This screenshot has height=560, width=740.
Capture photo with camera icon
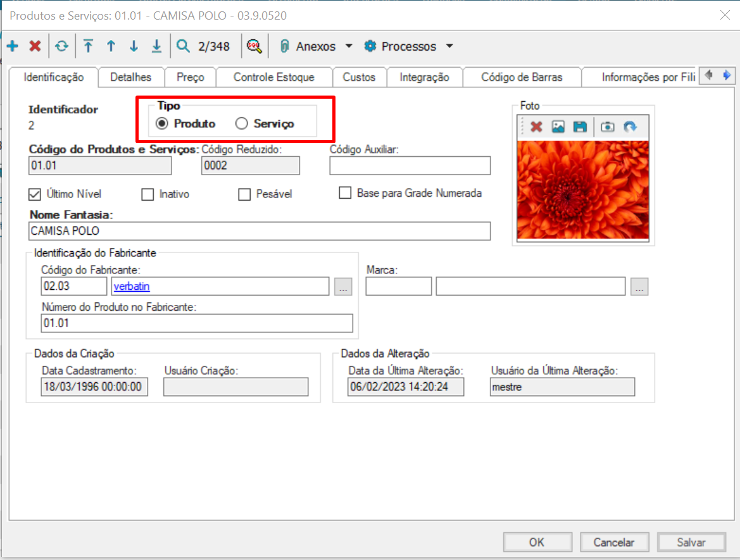[608, 127]
